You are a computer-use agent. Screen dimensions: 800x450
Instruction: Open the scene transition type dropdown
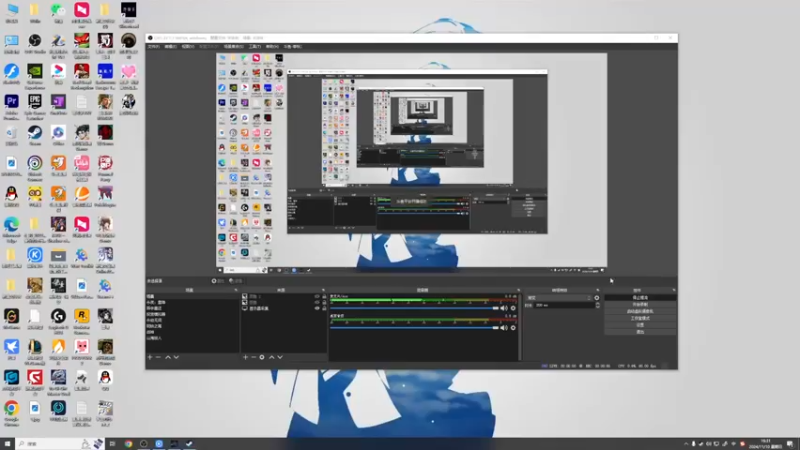tap(559, 298)
